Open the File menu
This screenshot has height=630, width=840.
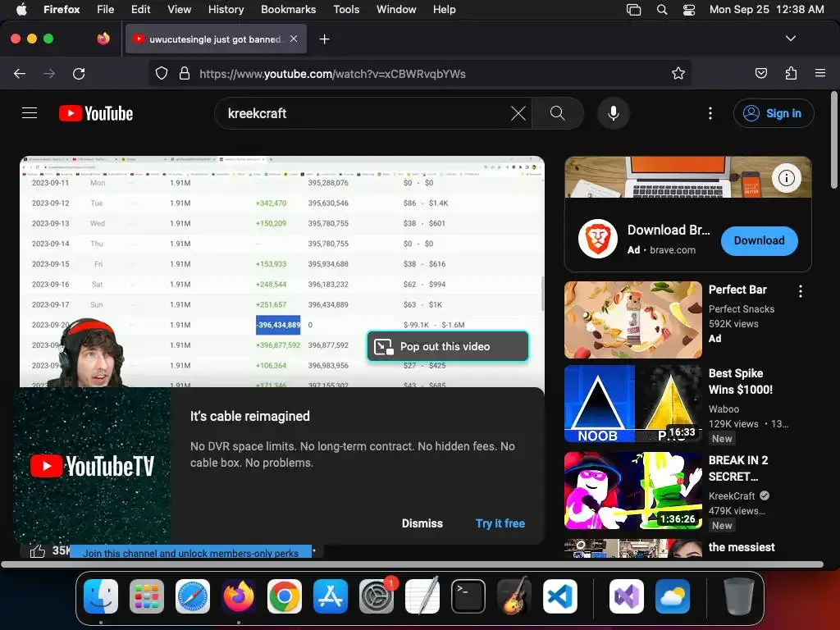106,9
